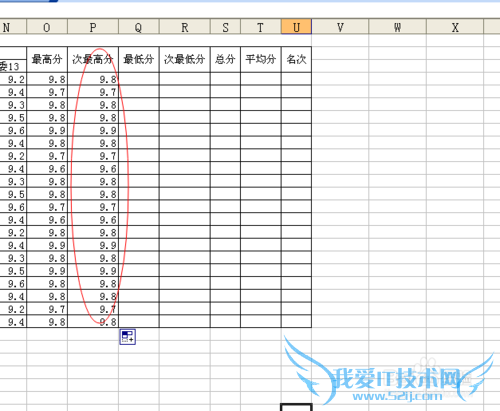
Task: Select column Q header
Action: click(x=139, y=27)
